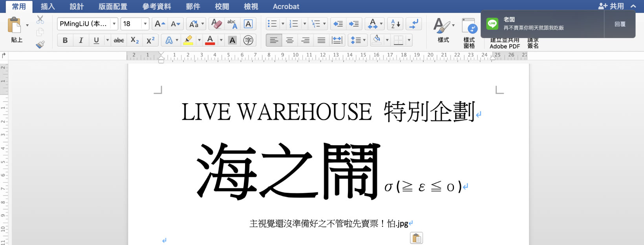This screenshot has width=644, height=245.
Task: Open the paste options dropdown arrow
Action: [27, 26]
